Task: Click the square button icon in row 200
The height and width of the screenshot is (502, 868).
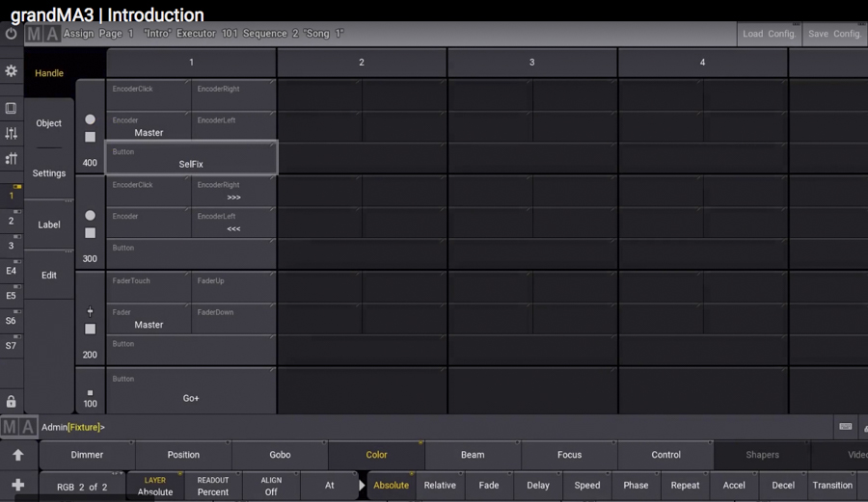Action: click(x=91, y=329)
